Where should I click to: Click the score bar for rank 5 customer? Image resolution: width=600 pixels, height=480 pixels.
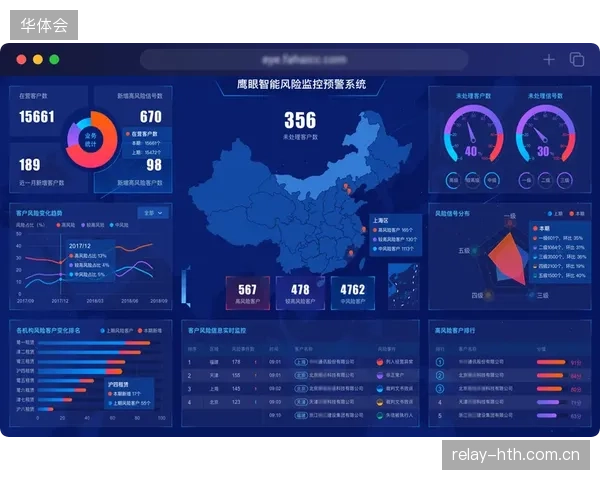(546, 416)
